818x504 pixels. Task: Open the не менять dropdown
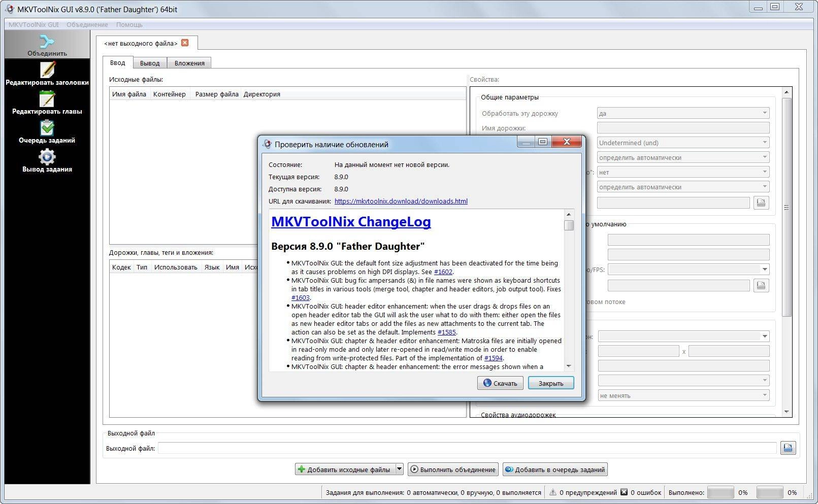[x=683, y=395]
